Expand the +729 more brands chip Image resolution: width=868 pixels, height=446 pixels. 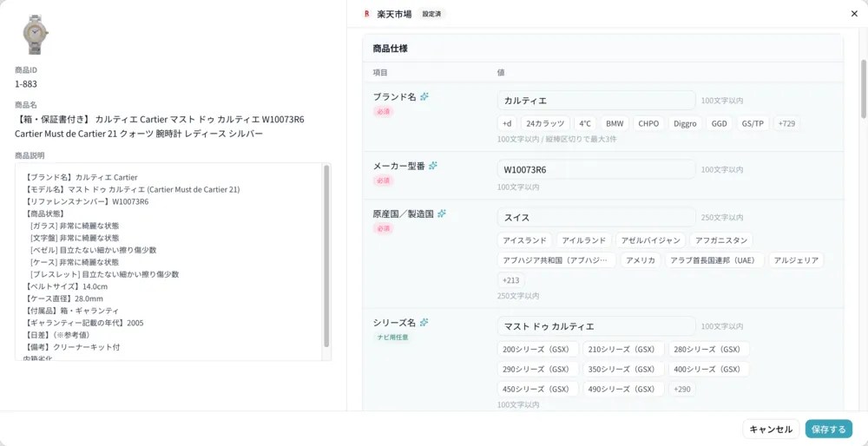point(786,123)
